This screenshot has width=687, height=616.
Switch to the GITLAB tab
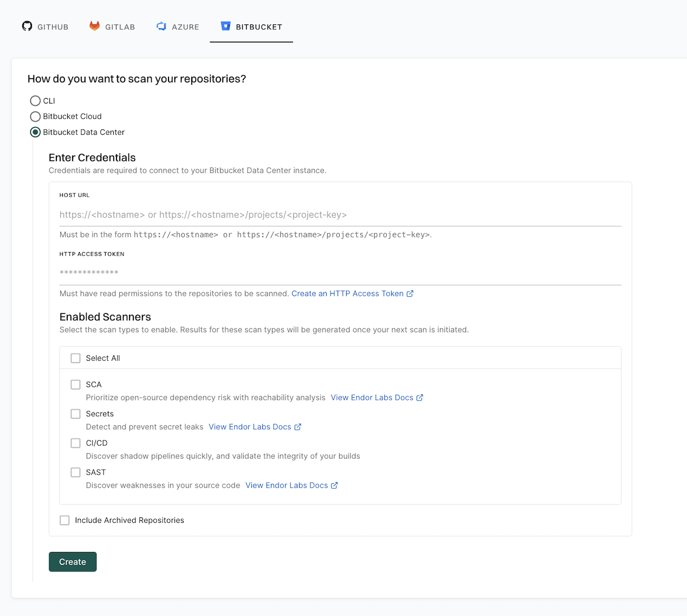(x=112, y=26)
